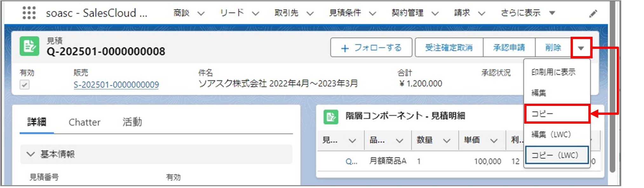Screen dimensions: 644x188
Task: Switch to the Chatter tab
Action: point(85,122)
